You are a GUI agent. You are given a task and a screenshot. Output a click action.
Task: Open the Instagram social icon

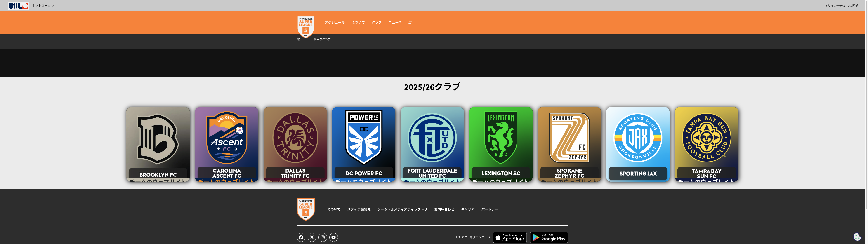(323, 237)
